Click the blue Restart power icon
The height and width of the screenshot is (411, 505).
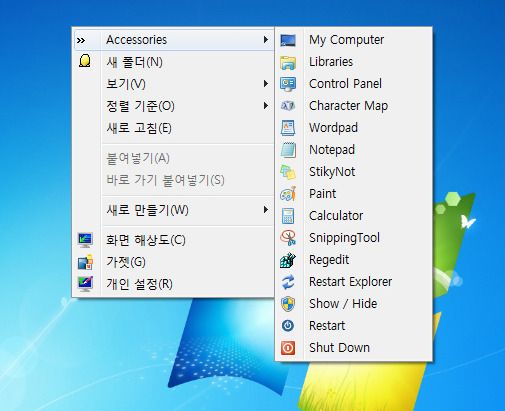pyautogui.click(x=288, y=326)
